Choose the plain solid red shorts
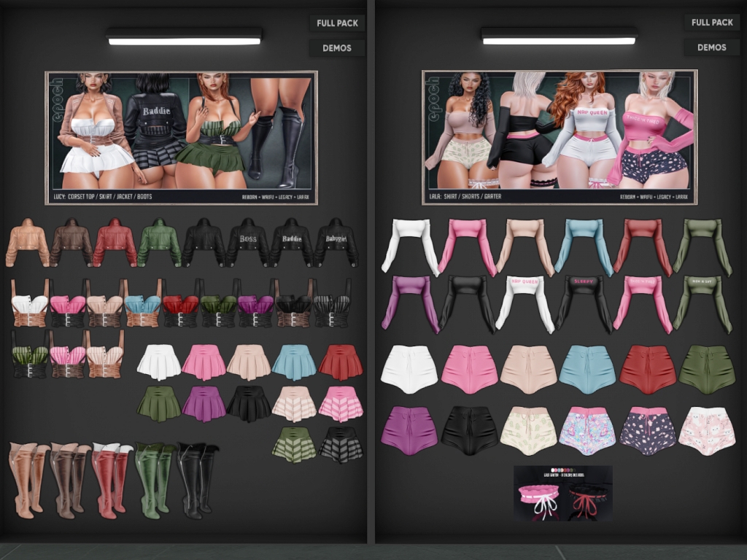747x560 pixels. (648, 369)
